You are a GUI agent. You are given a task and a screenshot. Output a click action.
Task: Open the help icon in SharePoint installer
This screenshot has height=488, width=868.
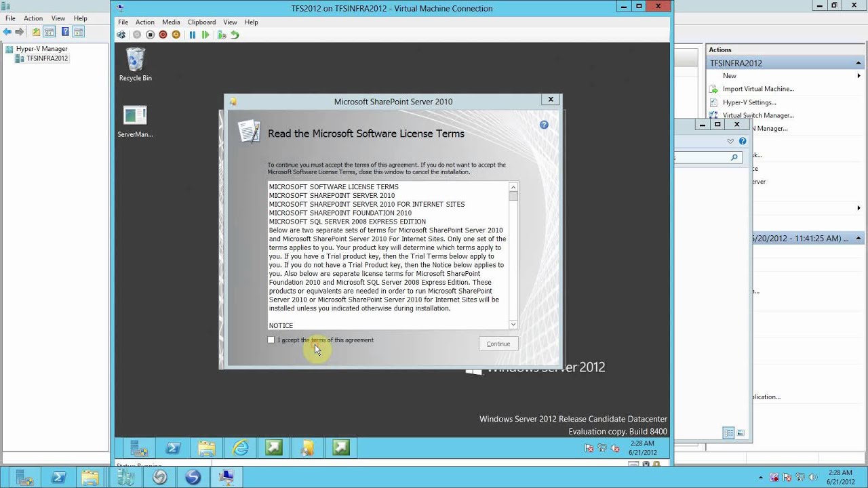click(544, 125)
